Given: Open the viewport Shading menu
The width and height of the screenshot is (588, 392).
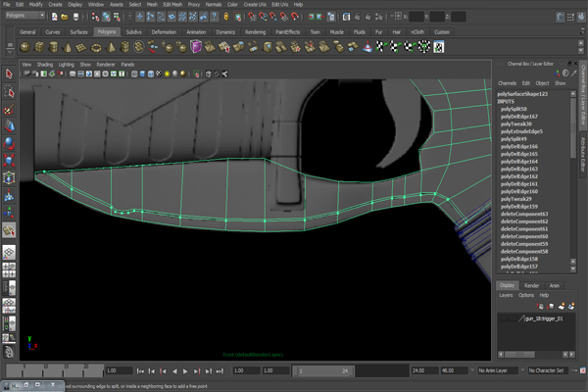Looking at the screenshot, I should [x=45, y=65].
